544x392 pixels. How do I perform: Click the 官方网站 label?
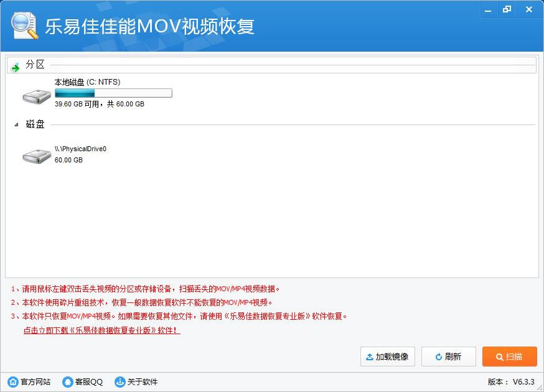point(35,382)
